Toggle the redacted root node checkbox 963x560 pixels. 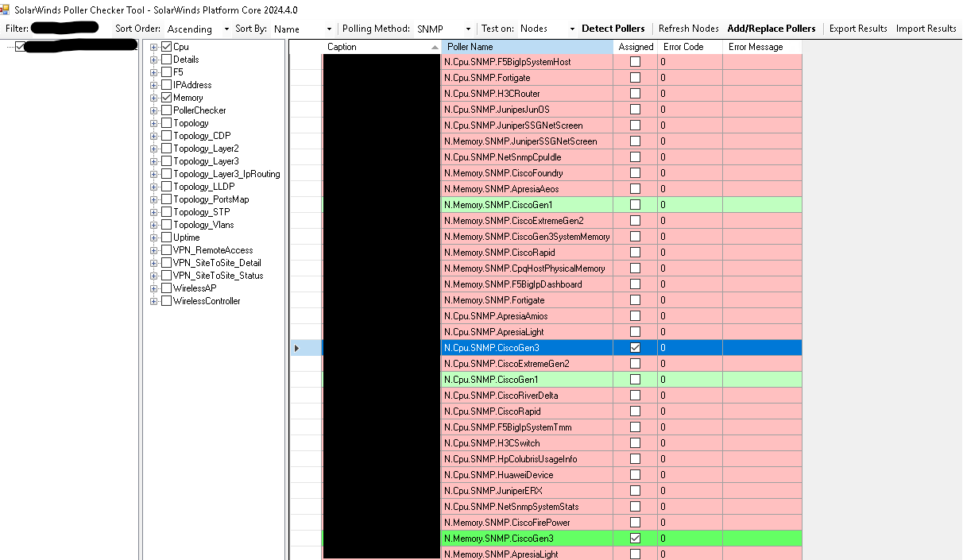[x=20, y=47]
